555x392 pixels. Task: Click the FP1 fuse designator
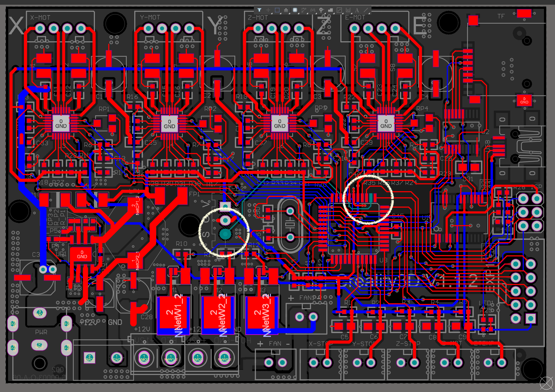(194, 194)
